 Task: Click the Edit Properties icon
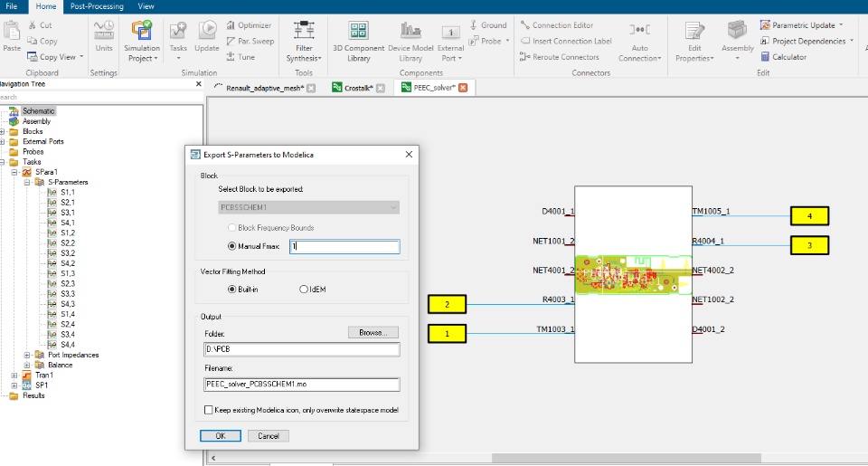[694, 31]
